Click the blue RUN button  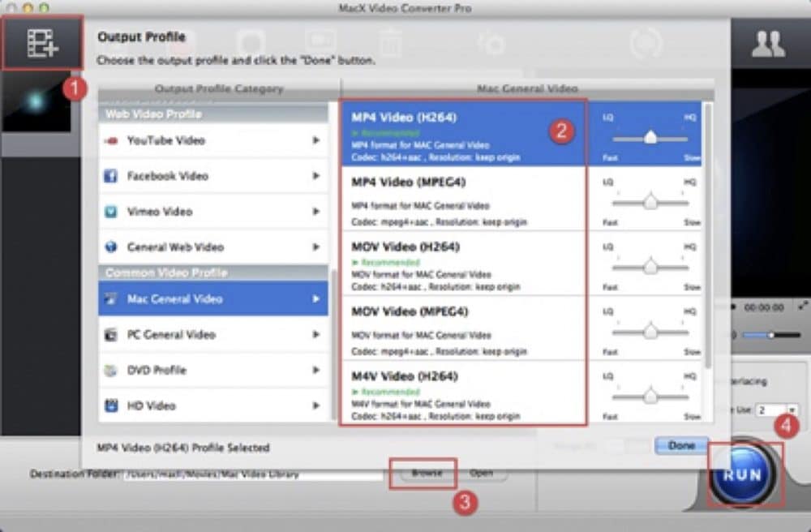[743, 474]
